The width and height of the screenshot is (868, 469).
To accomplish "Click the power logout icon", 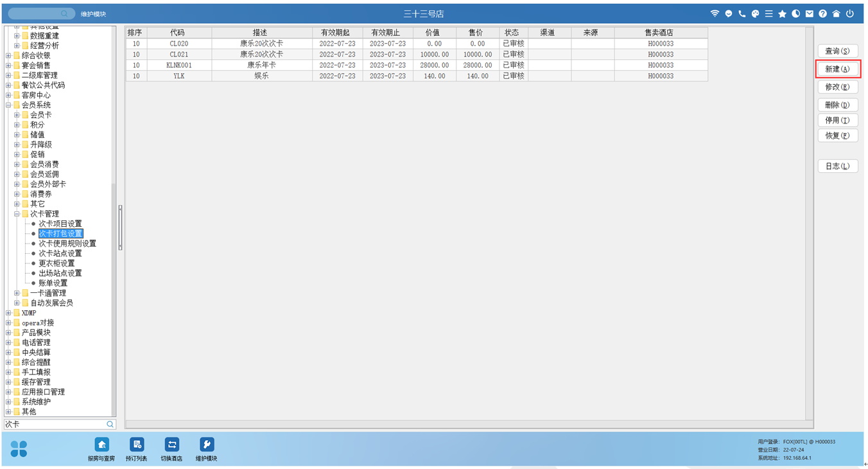I will (x=849, y=13).
